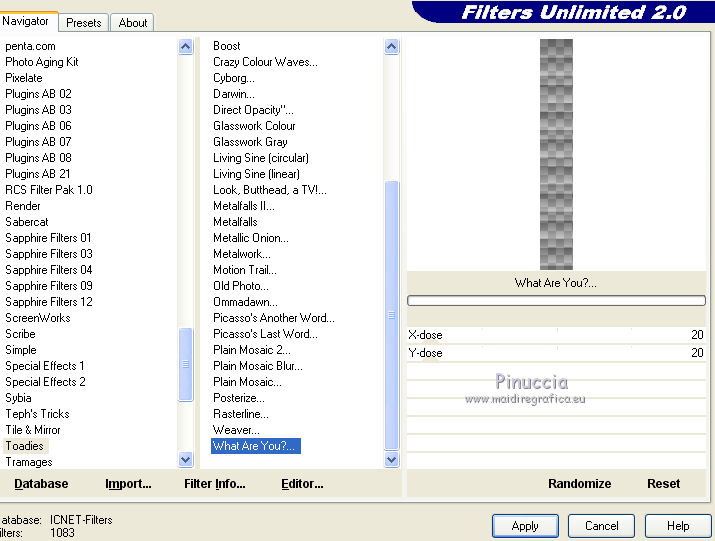The image size is (715, 541).
Task: Select the Ommadawn... filter
Action: click(x=245, y=302)
